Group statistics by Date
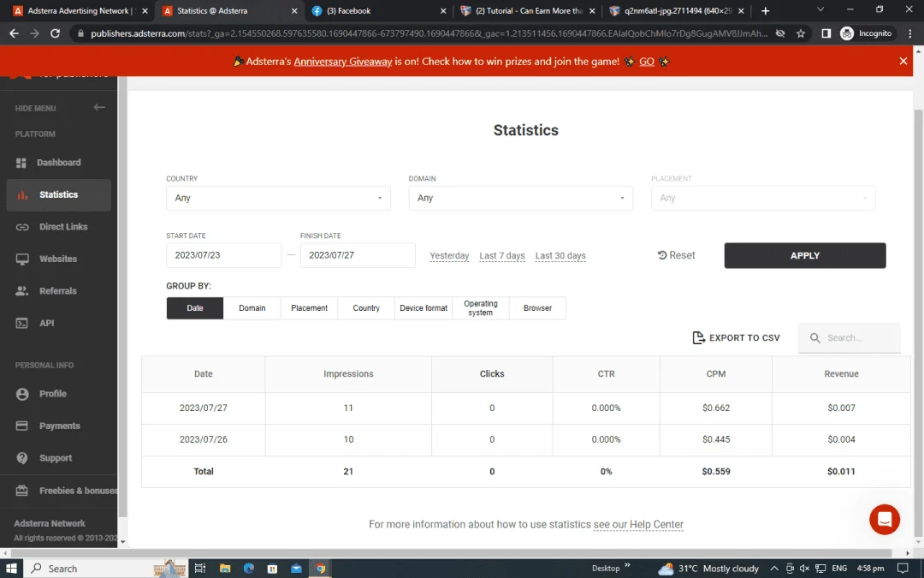 [195, 308]
